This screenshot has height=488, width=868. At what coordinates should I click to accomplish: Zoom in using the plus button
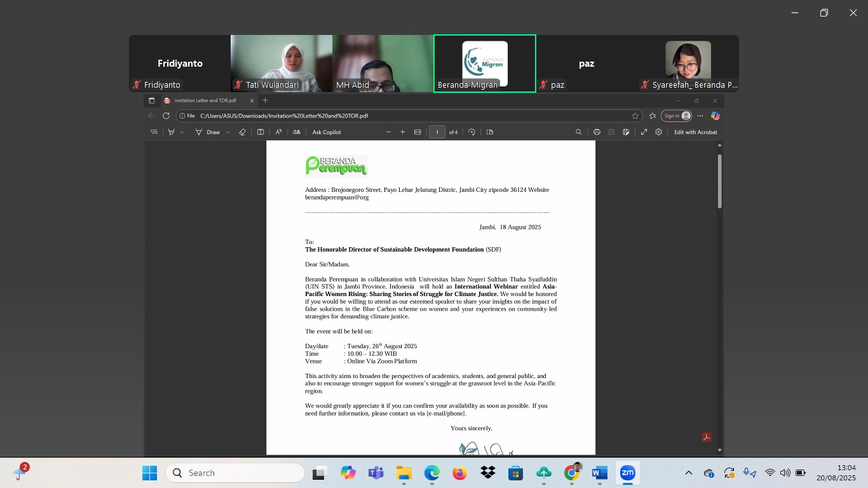click(x=402, y=132)
